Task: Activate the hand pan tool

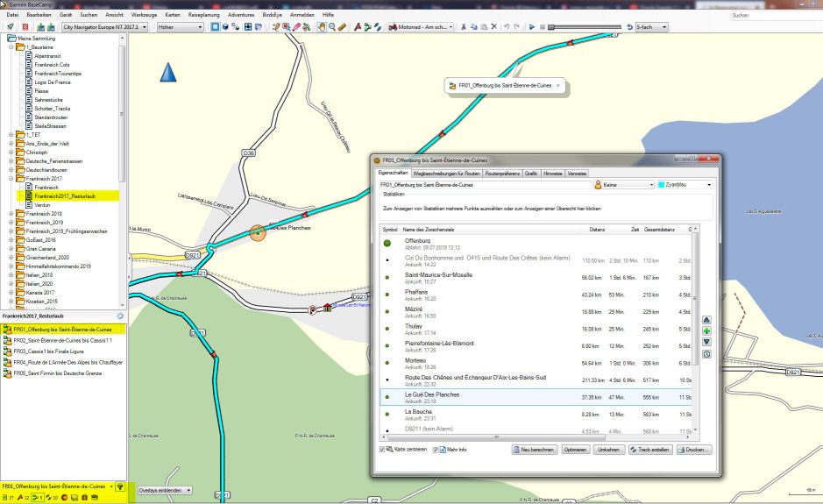Action: coord(322,27)
